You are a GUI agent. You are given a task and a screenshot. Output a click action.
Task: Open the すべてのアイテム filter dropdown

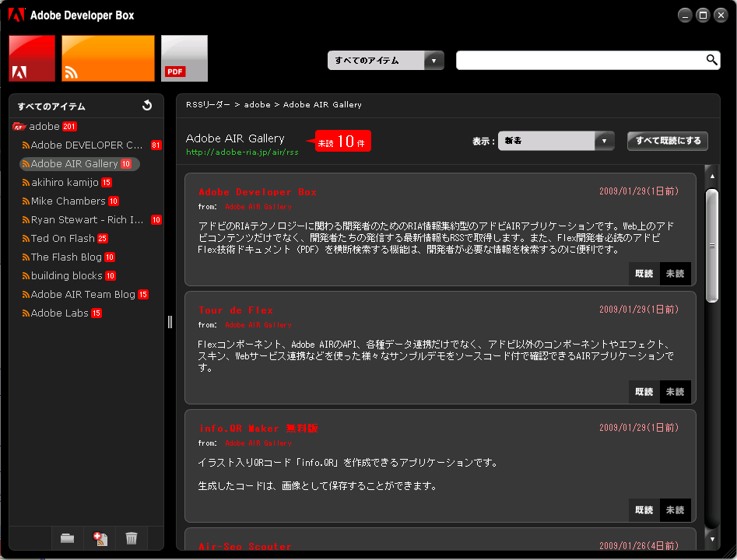385,60
